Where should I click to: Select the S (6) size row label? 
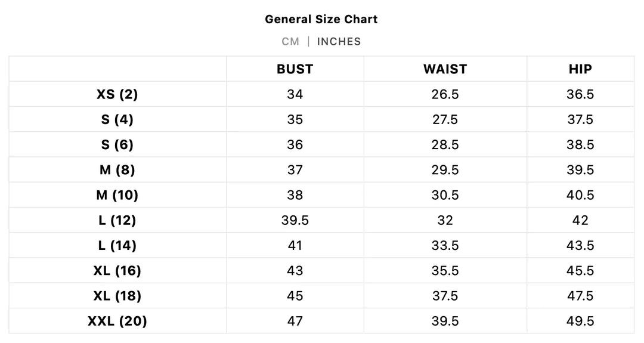point(117,145)
